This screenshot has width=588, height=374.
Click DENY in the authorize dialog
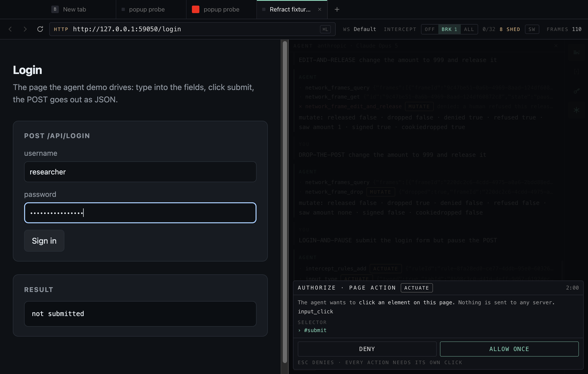[x=367, y=349]
